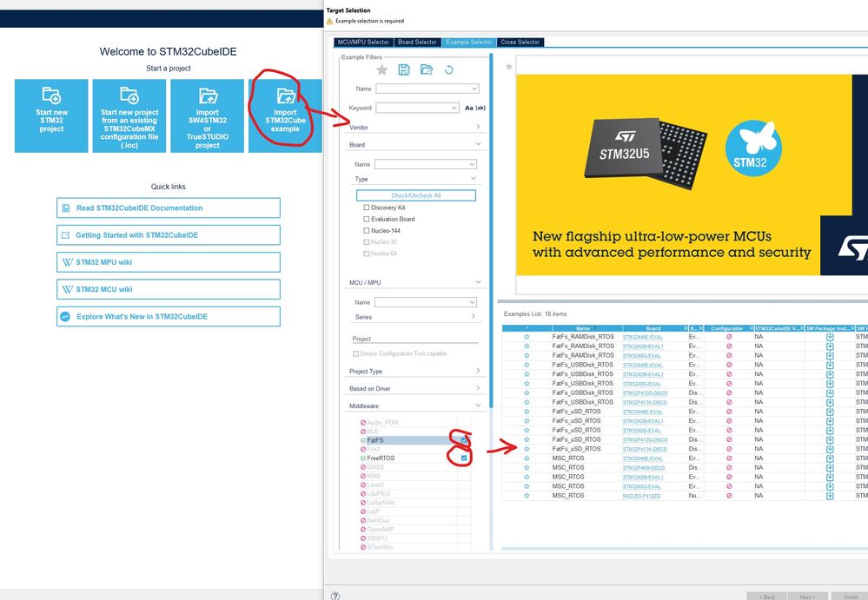Screen dimensions: 868x600
Task: Star the FatFs_uSD_RTOS STM32F413H-DISCO row
Action: pyautogui.click(x=527, y=449)
